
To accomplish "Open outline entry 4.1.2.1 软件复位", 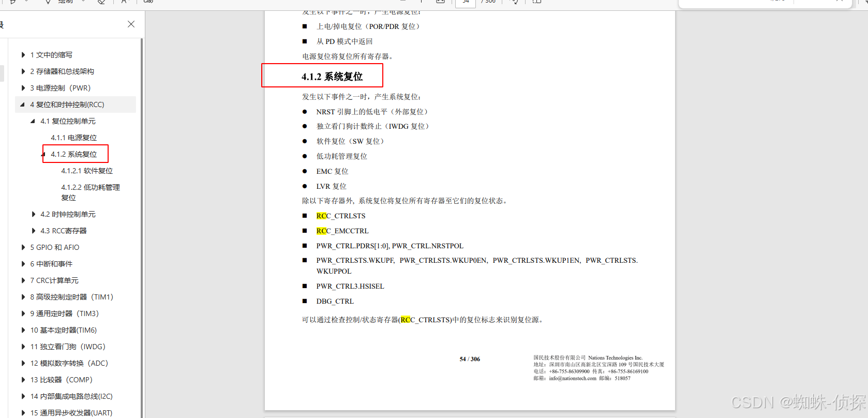I will [87, 171].
